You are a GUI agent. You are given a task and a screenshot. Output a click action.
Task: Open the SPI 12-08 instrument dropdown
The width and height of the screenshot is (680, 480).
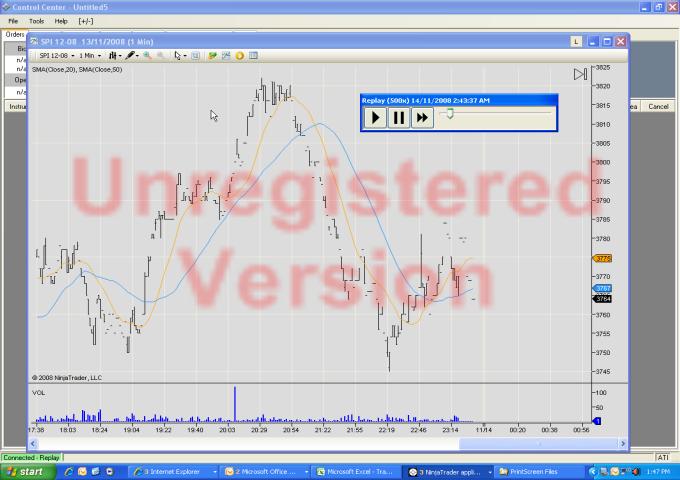[x=57, y=56]
